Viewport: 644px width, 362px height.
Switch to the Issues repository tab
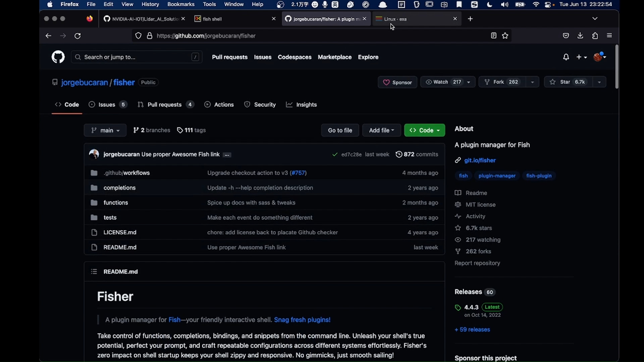pos(107,105)
